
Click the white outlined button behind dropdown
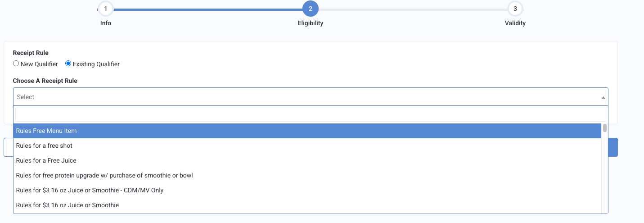coord(8,147)
